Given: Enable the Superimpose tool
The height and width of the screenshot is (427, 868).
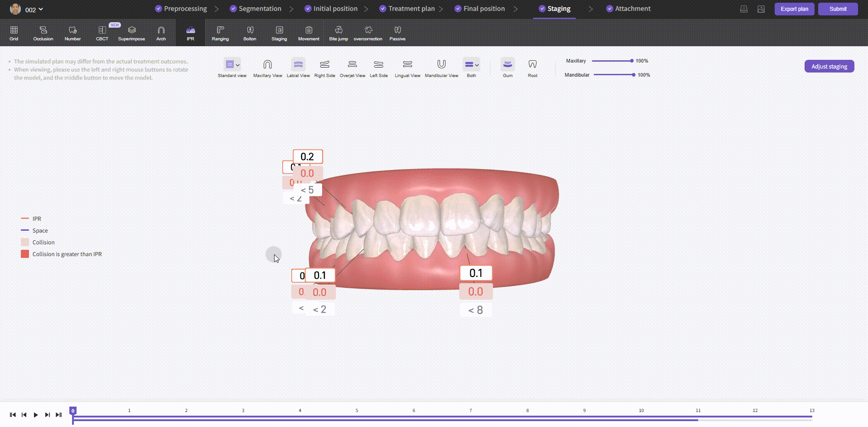Looking at the screenshot, I should pos(131,33).
